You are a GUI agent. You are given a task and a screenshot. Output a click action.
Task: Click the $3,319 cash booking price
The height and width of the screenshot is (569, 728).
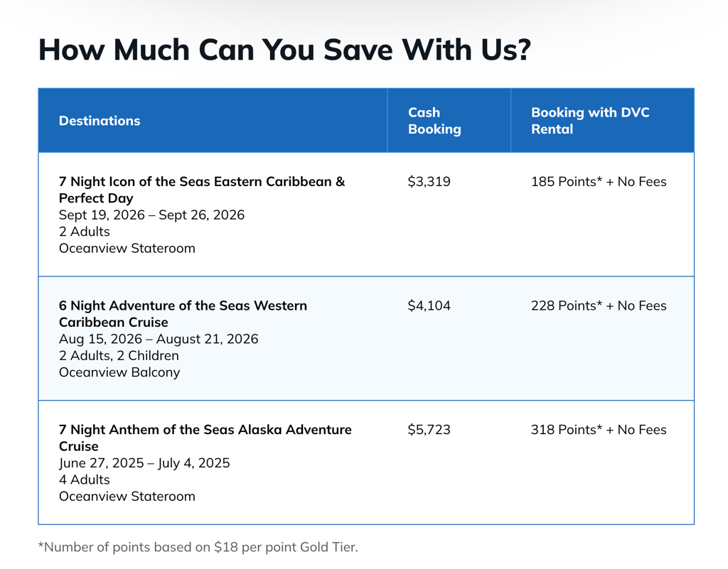429,182
